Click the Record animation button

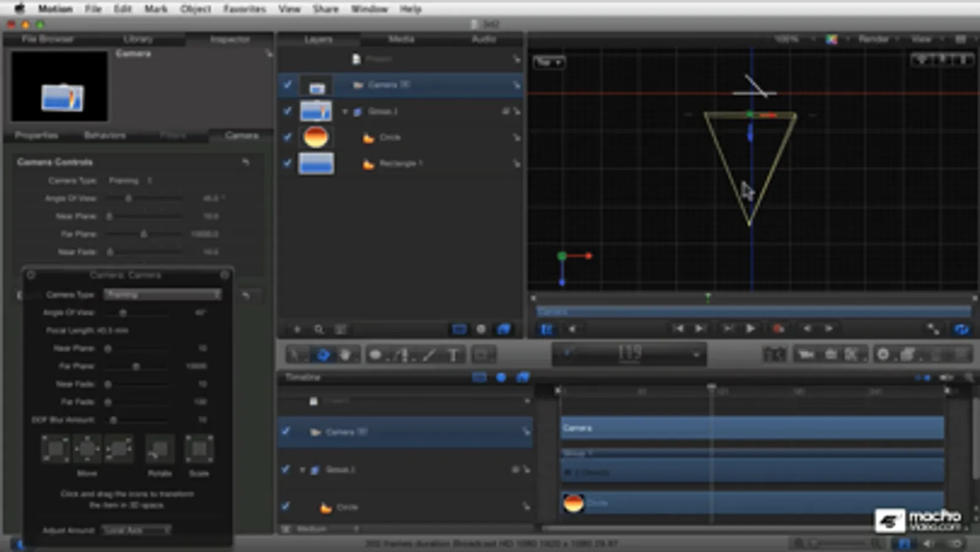(x=778, y=329)
